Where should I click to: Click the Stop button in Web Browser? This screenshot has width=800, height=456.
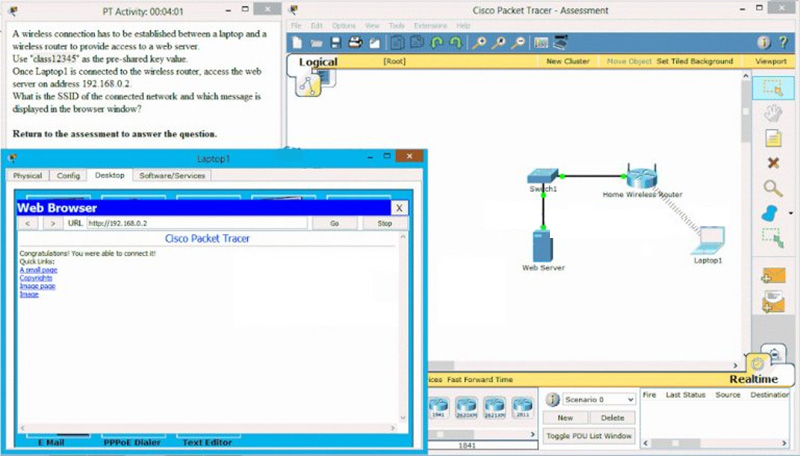point(385,223)
